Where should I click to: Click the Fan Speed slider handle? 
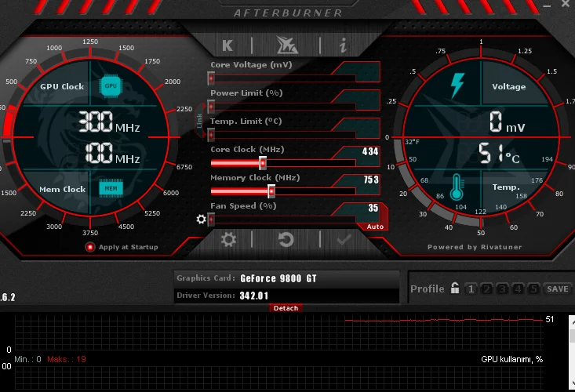pos(211,220)
